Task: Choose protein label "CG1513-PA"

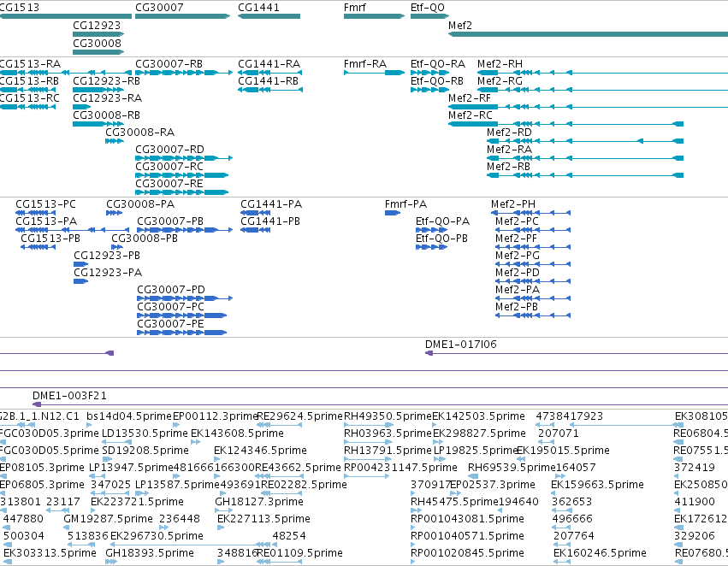Action: [46, 221]
